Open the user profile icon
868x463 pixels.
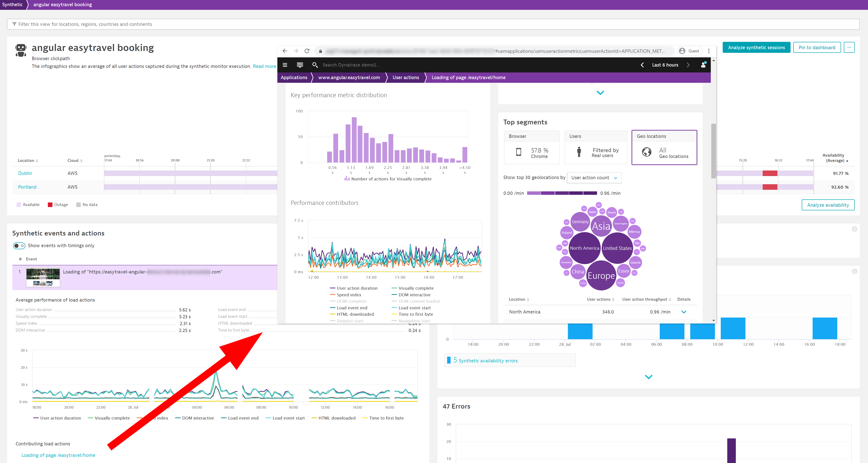pyautogui.click(x=703, y=65)
